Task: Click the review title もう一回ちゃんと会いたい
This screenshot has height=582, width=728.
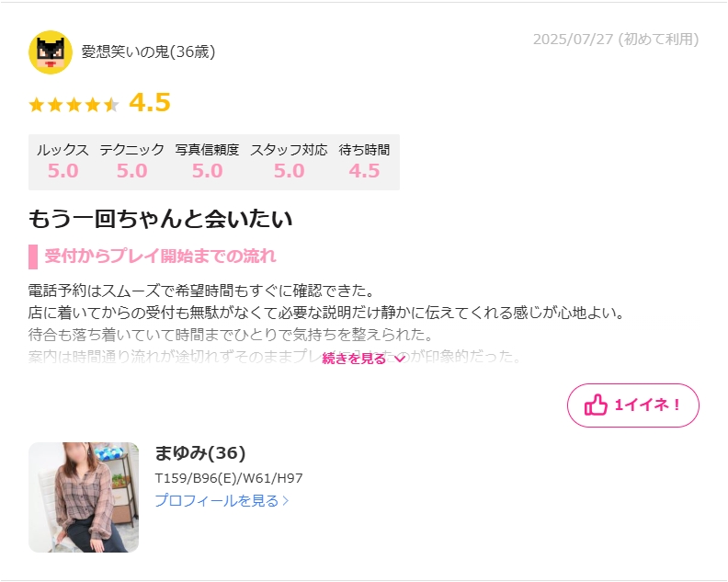Action: click(x=160, y=219)
